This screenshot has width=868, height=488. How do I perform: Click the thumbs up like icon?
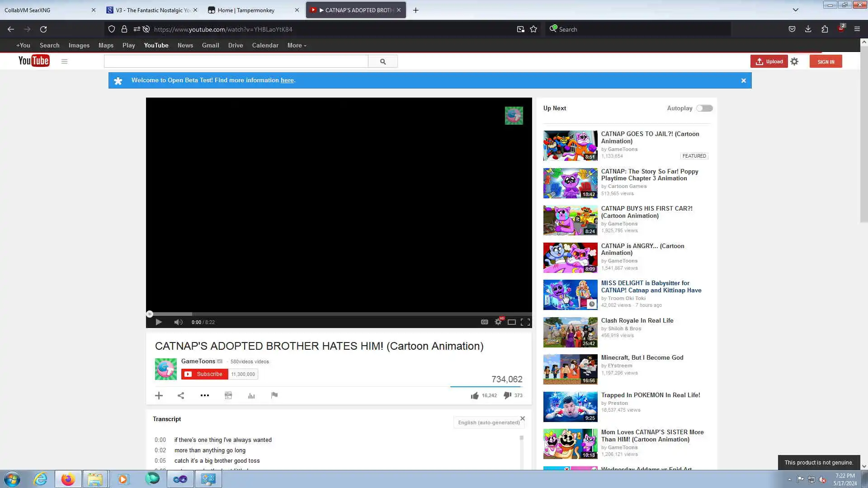point(474,396)
